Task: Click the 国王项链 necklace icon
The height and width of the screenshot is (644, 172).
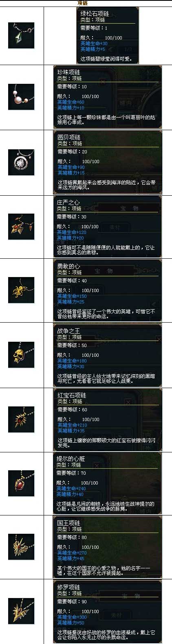Action: point(21,547)
